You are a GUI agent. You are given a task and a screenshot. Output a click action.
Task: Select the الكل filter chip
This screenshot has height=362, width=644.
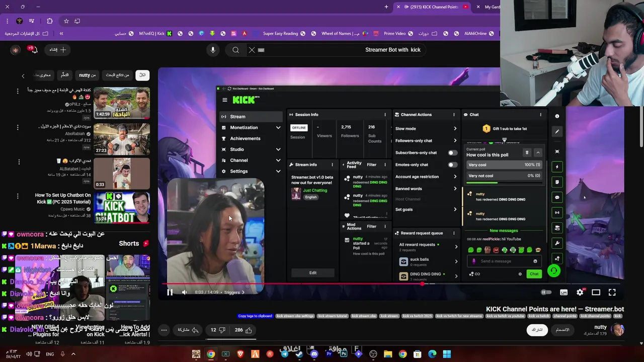142,75
